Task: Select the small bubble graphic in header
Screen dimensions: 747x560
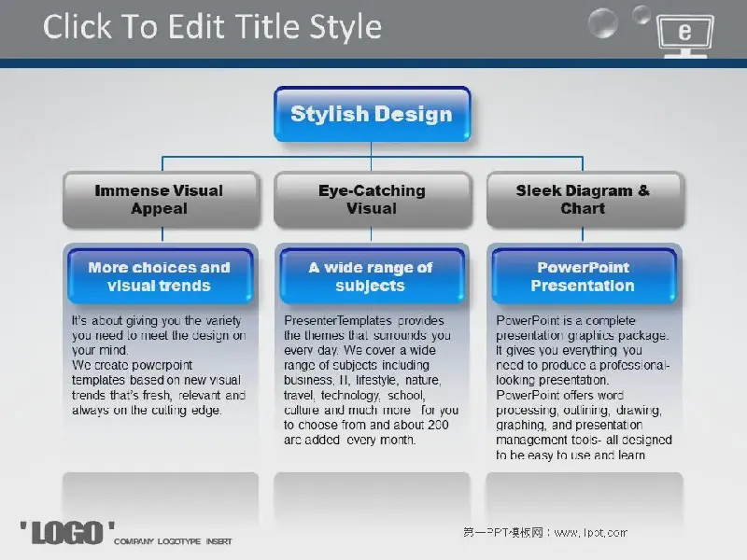Action: click(x=641, y=14)
